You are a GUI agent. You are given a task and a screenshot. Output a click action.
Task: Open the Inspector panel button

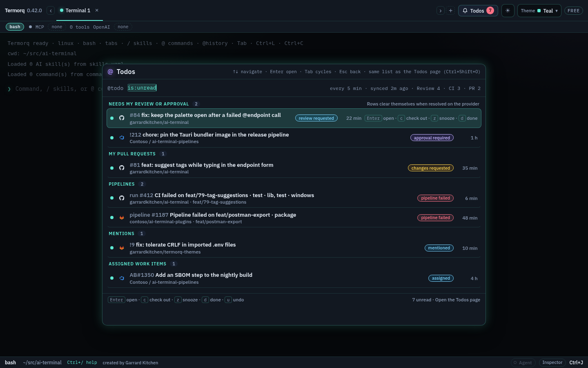click(x=552, y=363)
